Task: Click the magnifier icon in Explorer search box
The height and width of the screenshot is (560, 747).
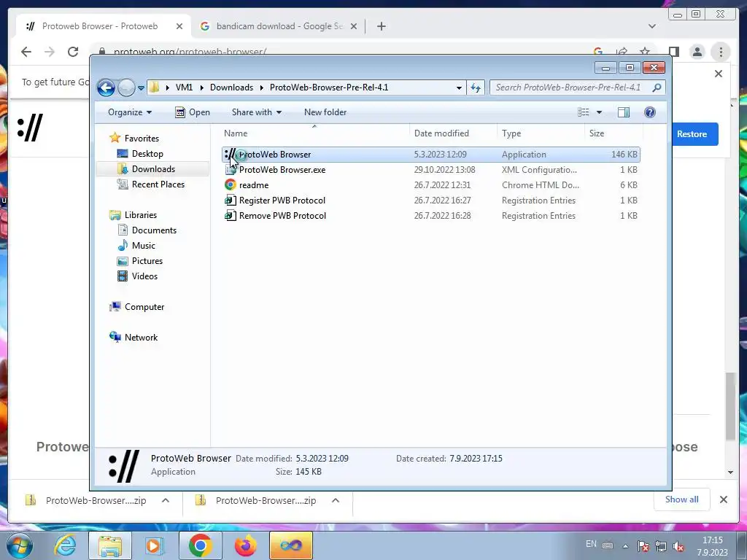Action: (657, 87)
